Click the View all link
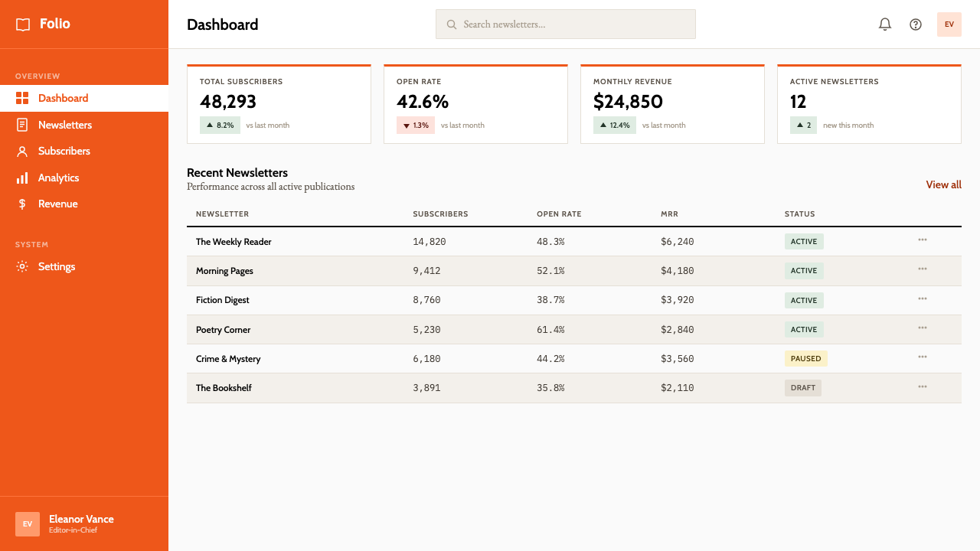Screen dimensions: 980x551 point(943,184)
